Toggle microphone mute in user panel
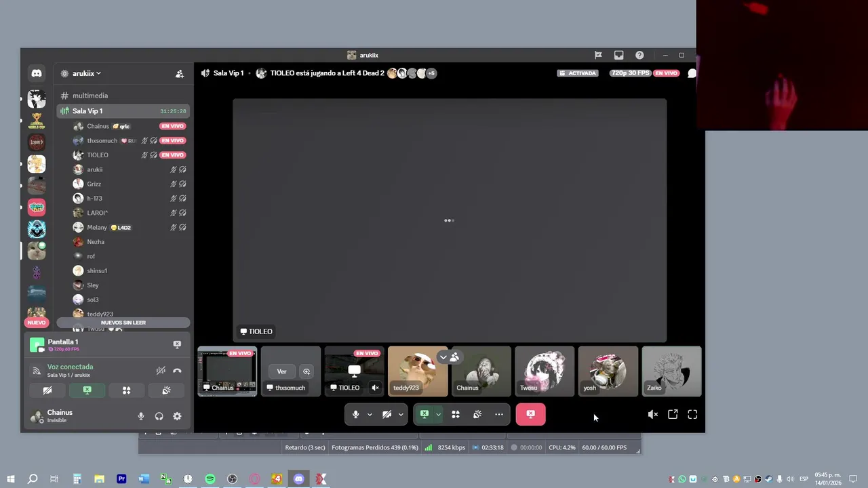The height and width of the screenshot is (488, 868). point(141,416)
